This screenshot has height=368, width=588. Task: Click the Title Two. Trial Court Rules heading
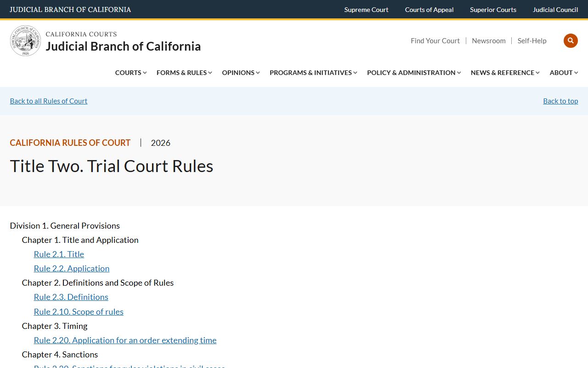point(112,166)
